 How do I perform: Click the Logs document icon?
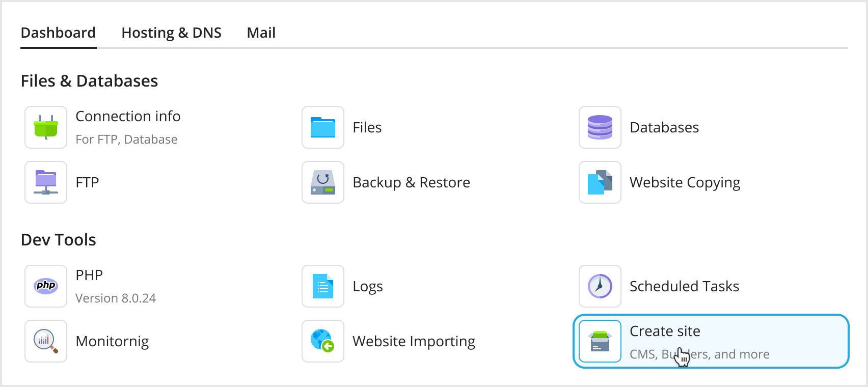(x=323, y=286)
